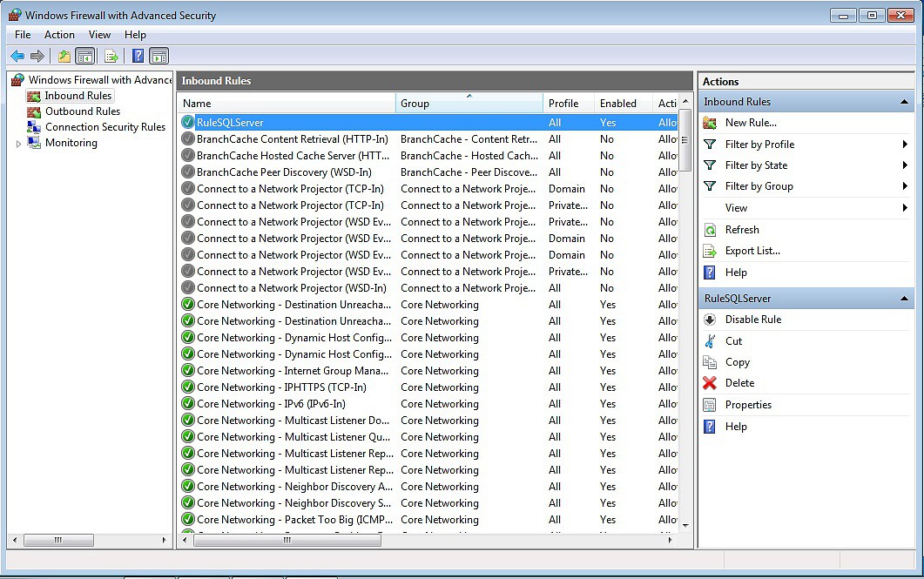Expand the Monitoring tree node

tap(18, 143)
